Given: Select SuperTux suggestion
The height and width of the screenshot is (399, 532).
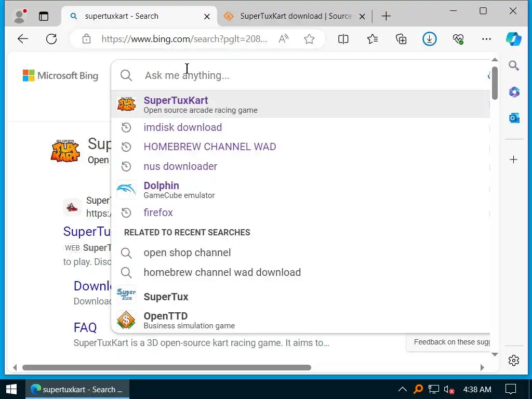Looking at the screenshot, I should (301, 296).
